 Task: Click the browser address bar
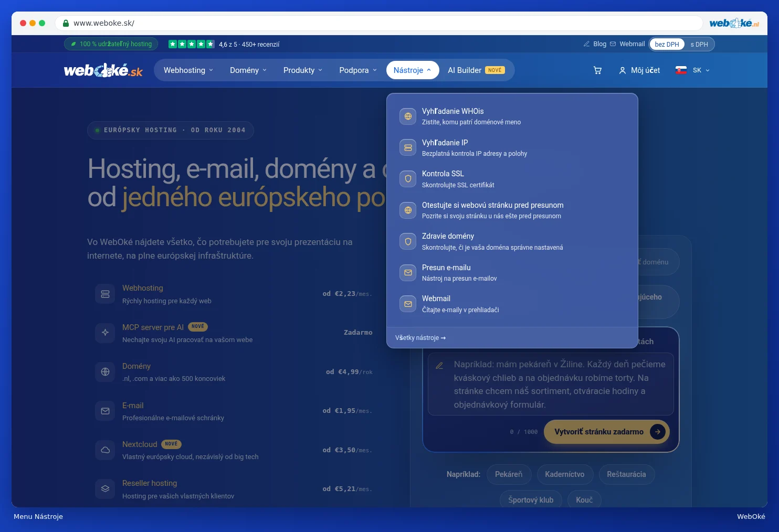click(378, 23)
